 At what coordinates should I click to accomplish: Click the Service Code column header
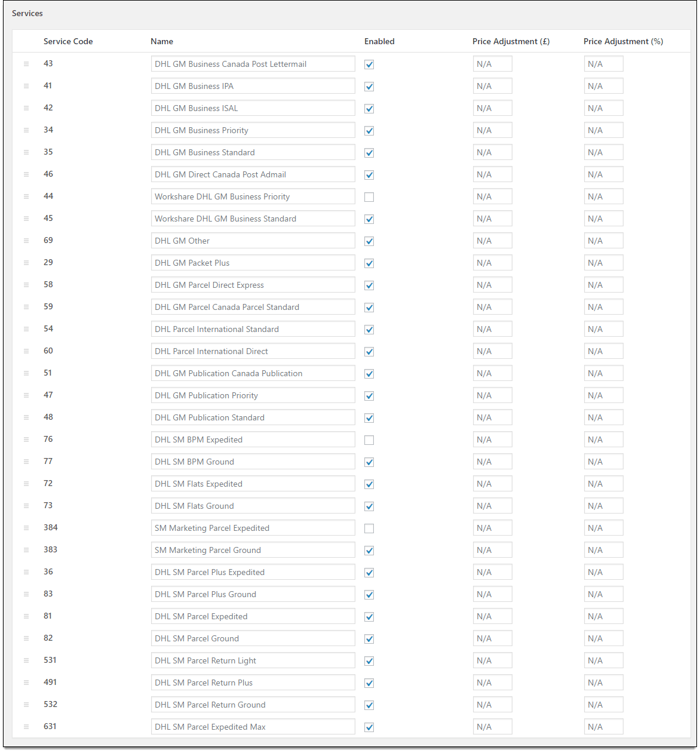(68, 41)
